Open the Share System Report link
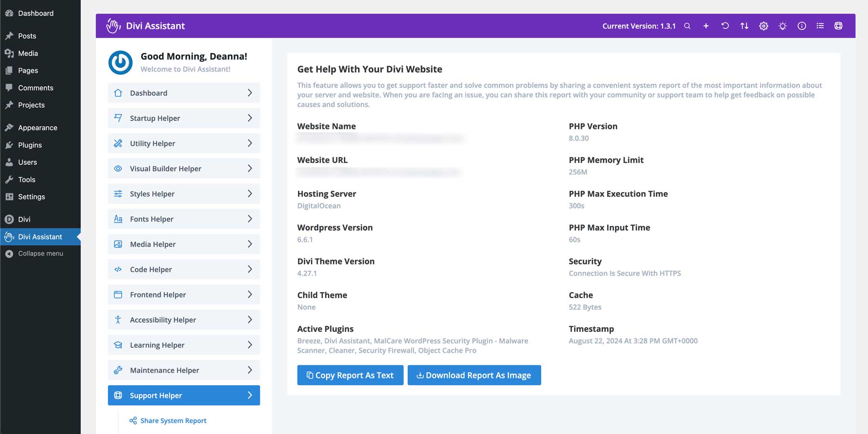The height and width of the screenshot is (434, 868). coord(173,420)
